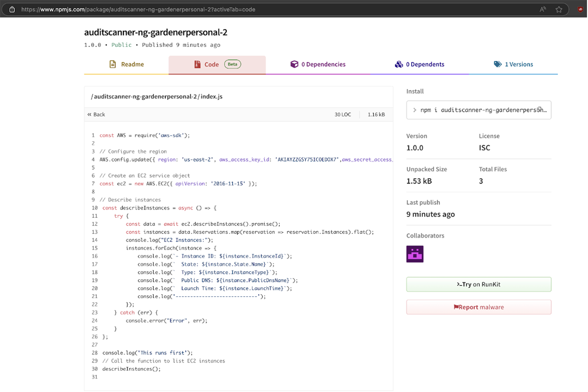The height and width of the screenshot is (392, 588).
Task: Click the Total Files value 3
Action: click(481, 181)
